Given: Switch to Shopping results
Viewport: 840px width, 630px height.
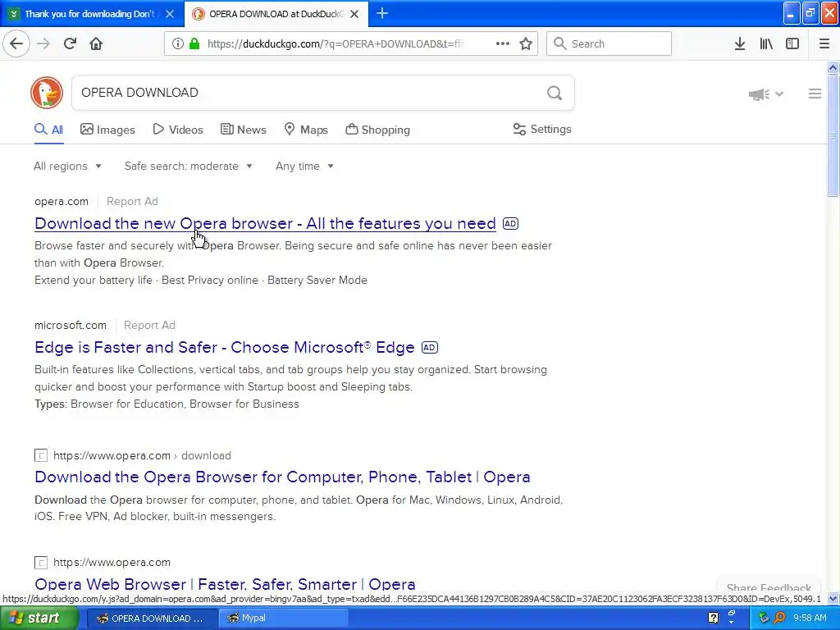Looking at the screenshot, I should click(377, 130).
